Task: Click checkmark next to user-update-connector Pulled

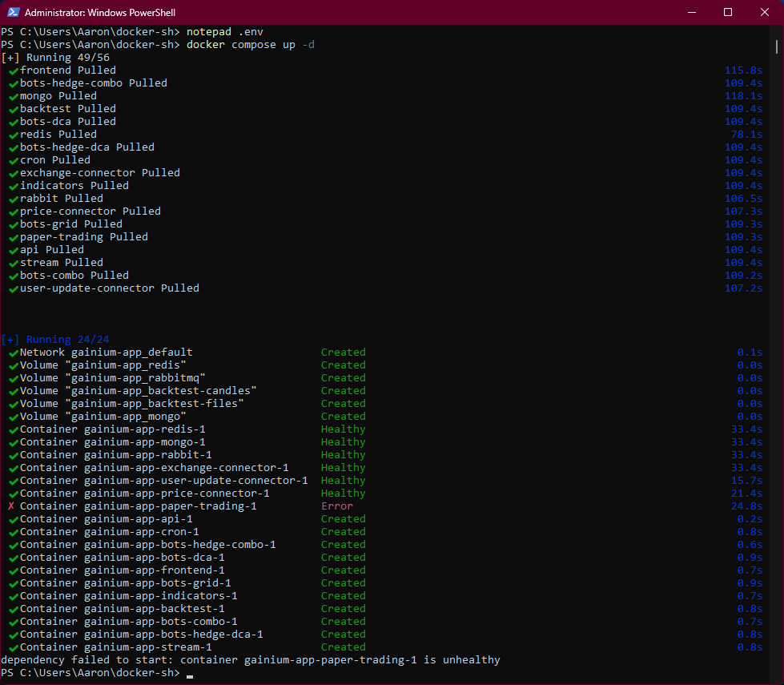Action: [14, 288]
